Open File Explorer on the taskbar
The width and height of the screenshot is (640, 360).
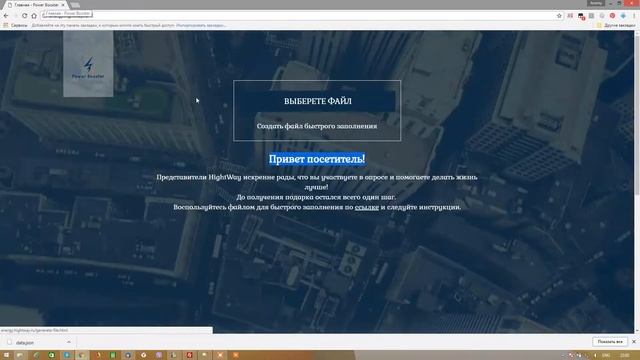pos(20,355)
